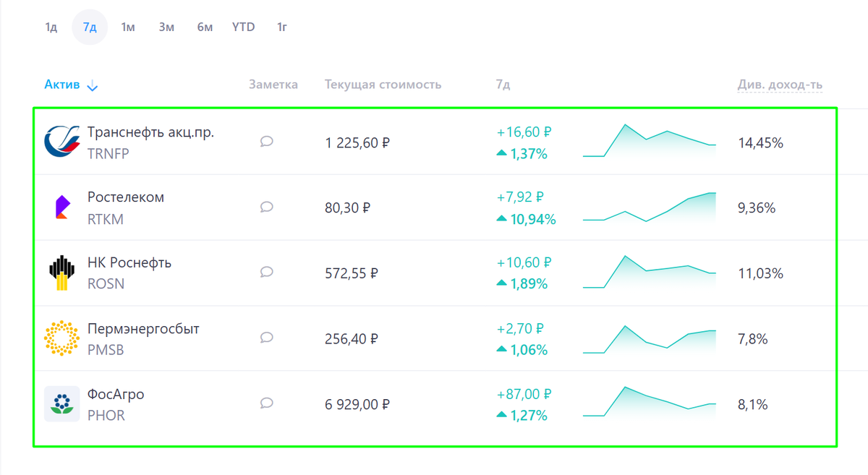
Task: Sort by the Актив column header
Action: click(62, 85)
